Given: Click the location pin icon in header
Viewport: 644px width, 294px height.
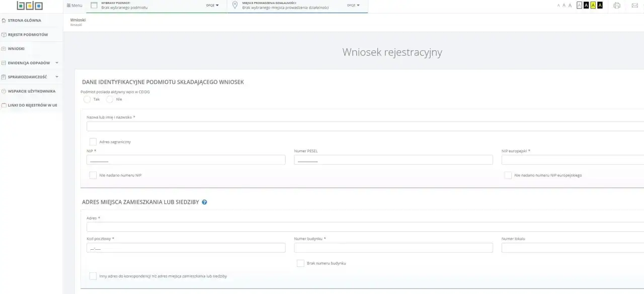Looking at the screenshot, I should (234, 5).
